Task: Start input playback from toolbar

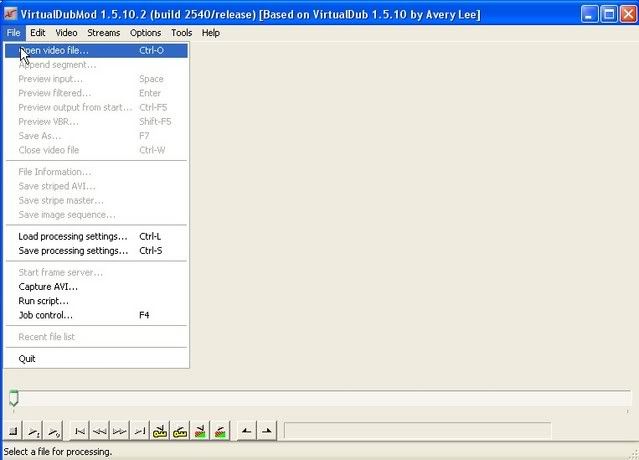Action: click(x=33, y=431)
